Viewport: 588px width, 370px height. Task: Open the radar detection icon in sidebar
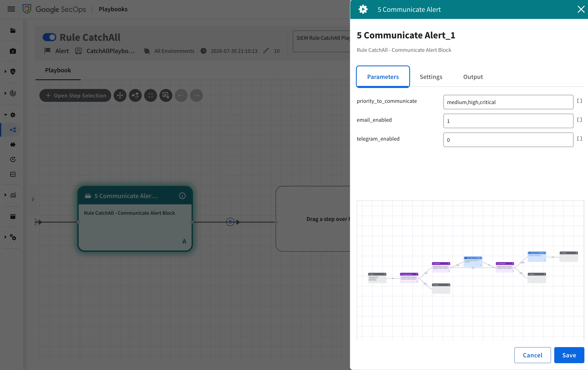[x=13, y=93]
